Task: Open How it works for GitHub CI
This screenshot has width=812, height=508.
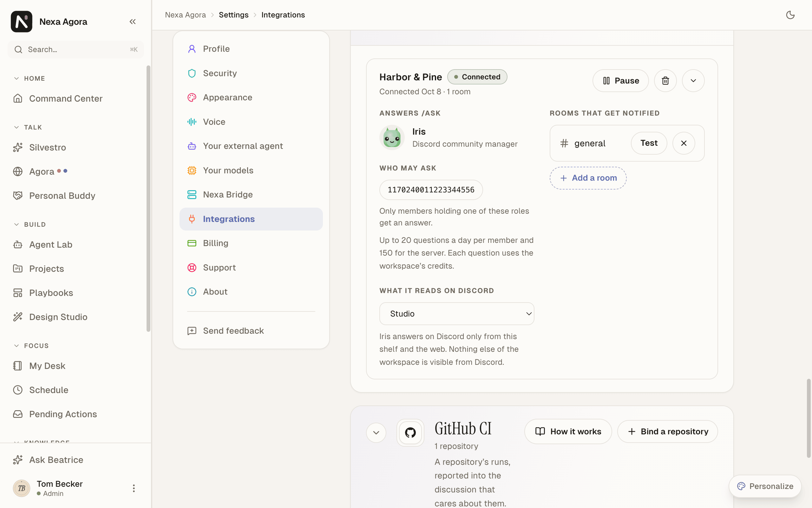Action: [568, 431]
